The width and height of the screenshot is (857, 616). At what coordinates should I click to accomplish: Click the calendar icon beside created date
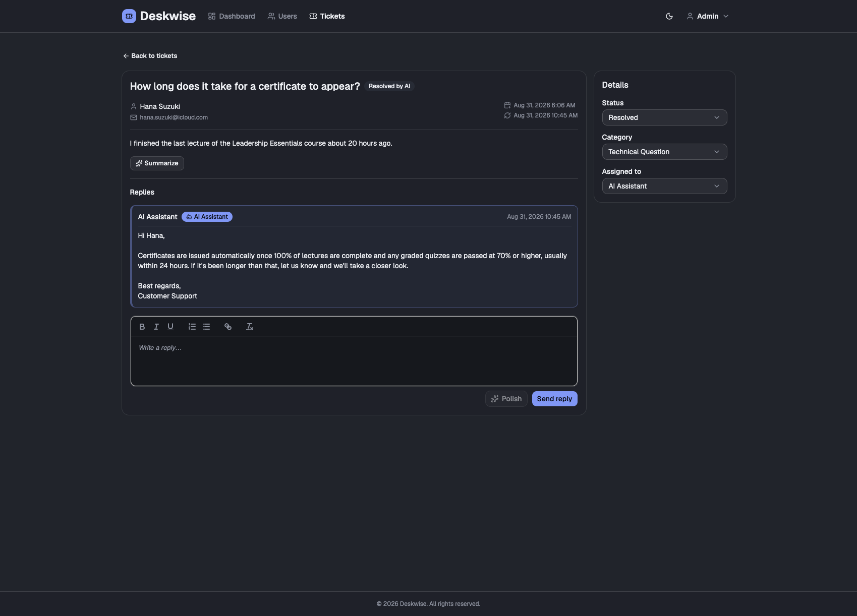click(x=507, y=105)
